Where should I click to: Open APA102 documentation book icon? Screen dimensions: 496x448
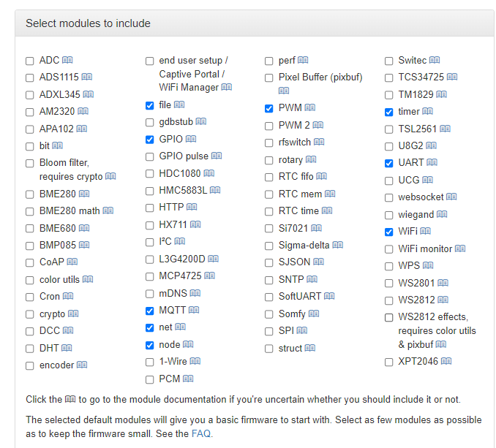pos(82,129)
